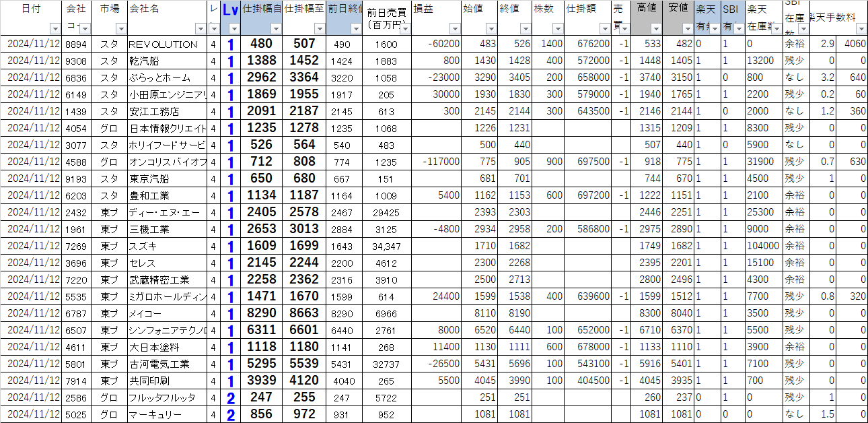Screen dimensions: 868x423
Task: Select the 仕掛額 value 676200
Action: (x=588, y=44)
